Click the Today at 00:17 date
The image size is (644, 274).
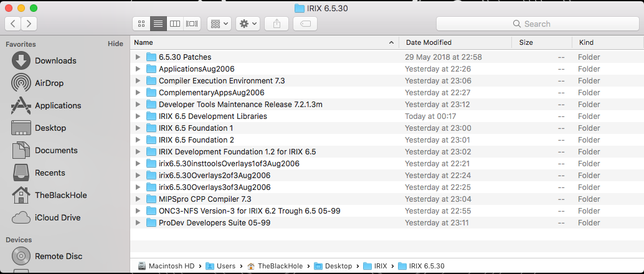coord(430,116)
